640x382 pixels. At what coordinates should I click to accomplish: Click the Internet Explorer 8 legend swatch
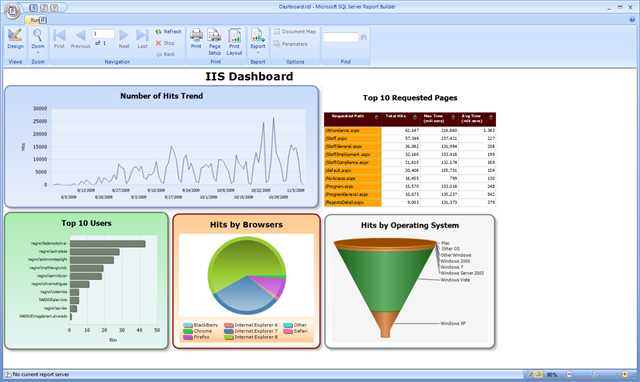(x=229, y=337)
